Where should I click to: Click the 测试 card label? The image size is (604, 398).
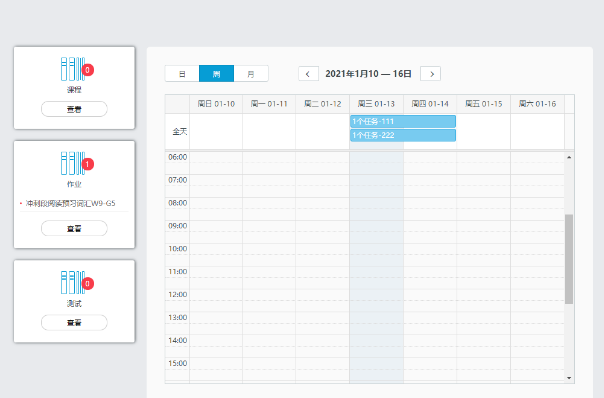tap(74, 304)
